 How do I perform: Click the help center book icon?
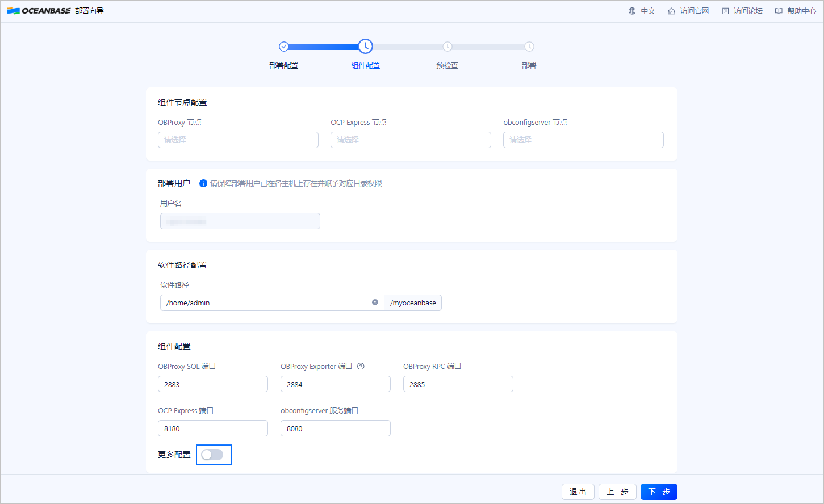click(x=779, y=11)
